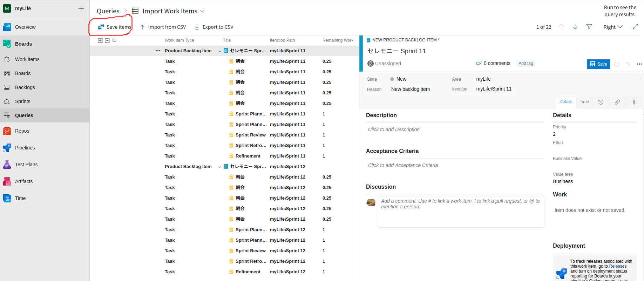Assign the item via the Unassigned field

click(384, 63)
